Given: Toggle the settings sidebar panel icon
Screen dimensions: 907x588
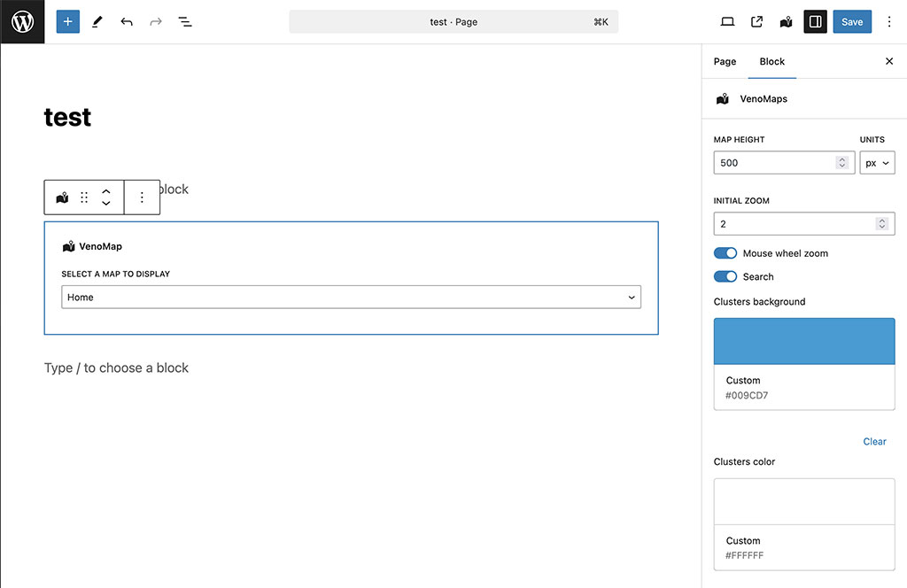Looking at the screenshot, I should [x=815, y=22].
